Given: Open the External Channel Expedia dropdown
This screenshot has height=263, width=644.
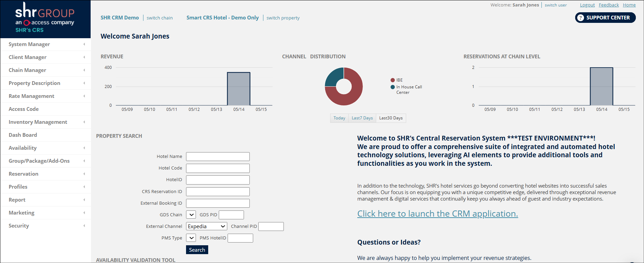Looking at the screenshot, I should coord(206,226).
